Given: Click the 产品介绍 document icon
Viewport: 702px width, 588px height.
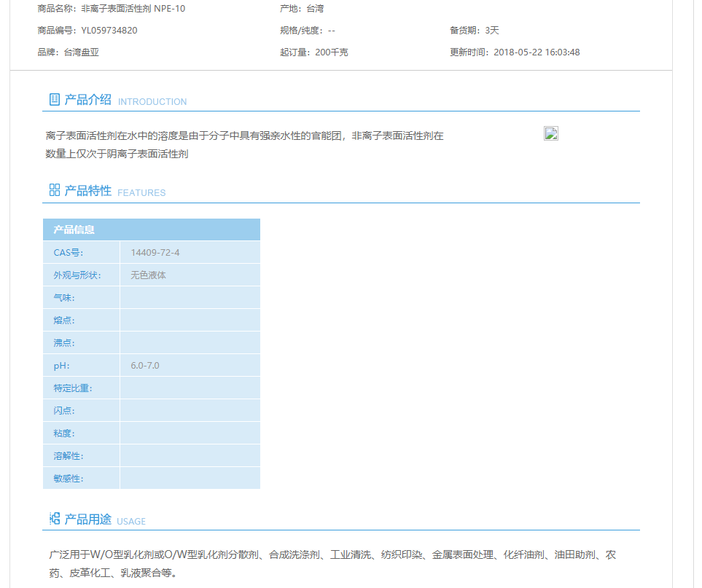Looking at the screenshot, I should point(53,99).
